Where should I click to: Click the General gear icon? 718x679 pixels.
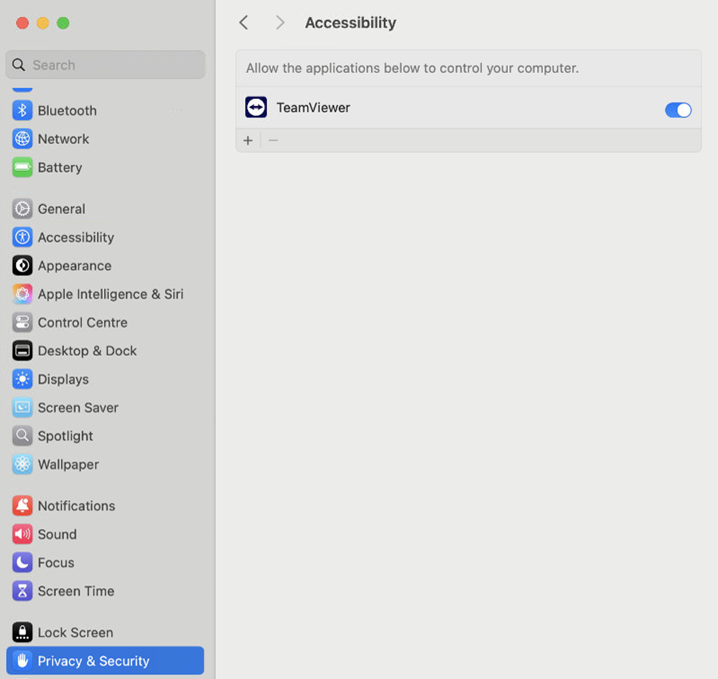(x=22, y=209)
